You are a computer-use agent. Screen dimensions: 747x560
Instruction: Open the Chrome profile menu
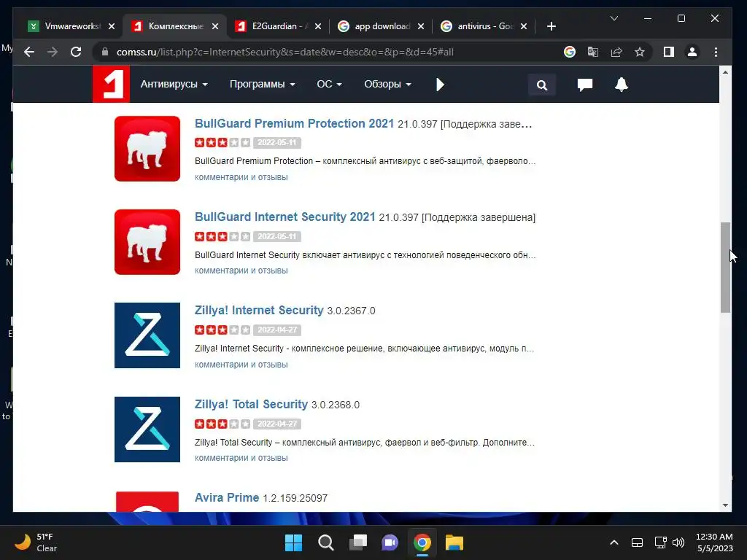point(692,52)
